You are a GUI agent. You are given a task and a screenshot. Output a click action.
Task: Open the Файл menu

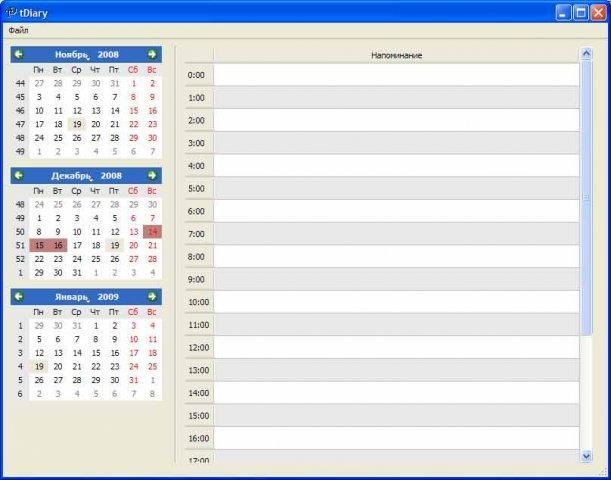coord(18,30)
